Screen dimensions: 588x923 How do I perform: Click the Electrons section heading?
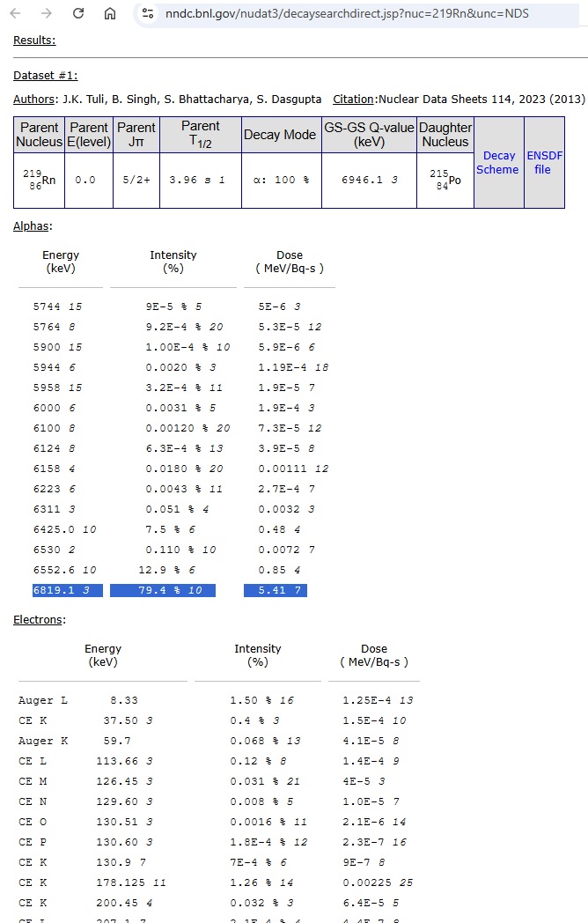38,620
